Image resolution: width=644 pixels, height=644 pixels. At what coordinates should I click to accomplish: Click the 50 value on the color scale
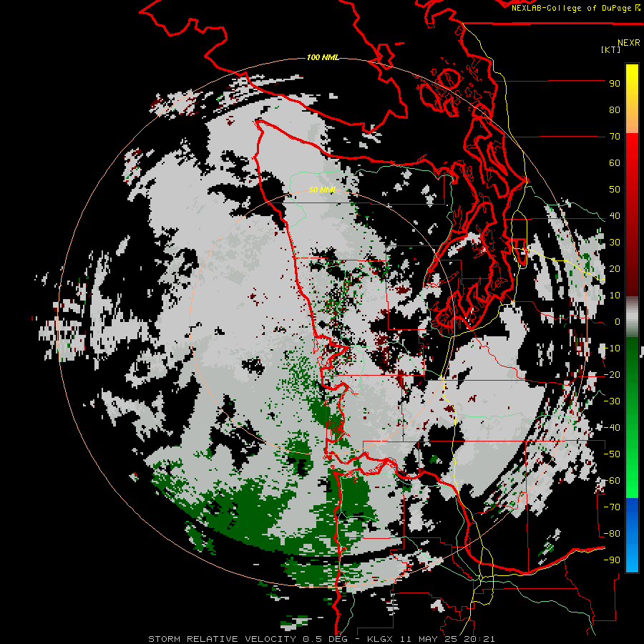point(615,190)
